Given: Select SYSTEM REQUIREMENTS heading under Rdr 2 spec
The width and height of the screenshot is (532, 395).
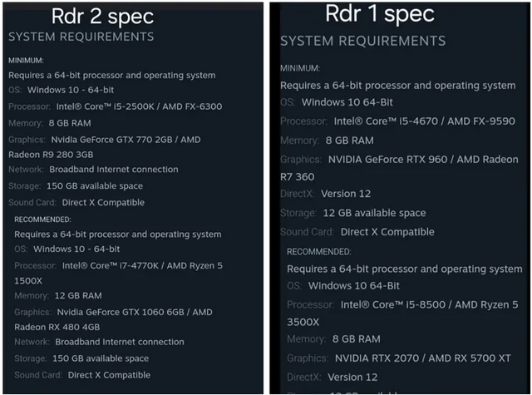Looking at the screenshot, I should pyautogui.click(x=81, y=37).
